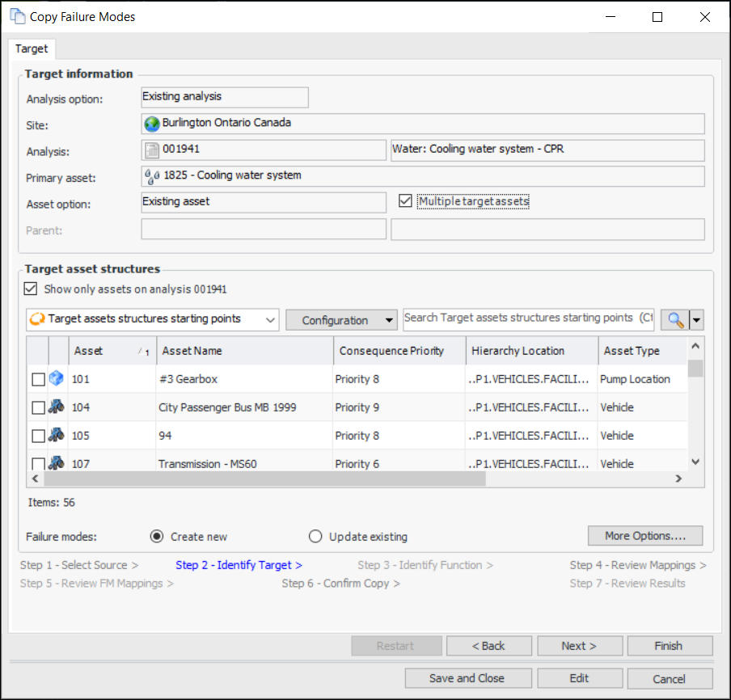Click the globe icon in Site field
This screenshot has height=700, width=731.
(152, 124)
